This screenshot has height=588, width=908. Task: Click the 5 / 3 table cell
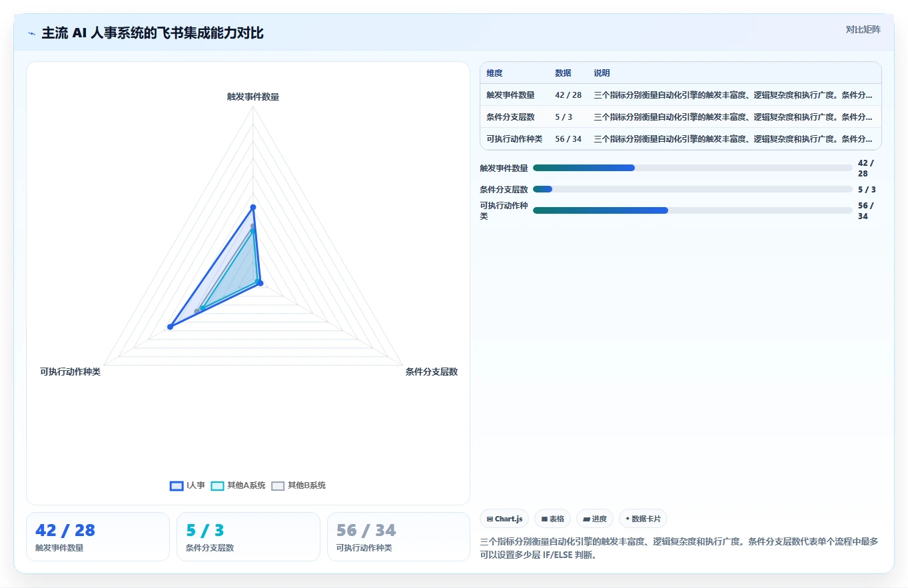coord(564,117)
